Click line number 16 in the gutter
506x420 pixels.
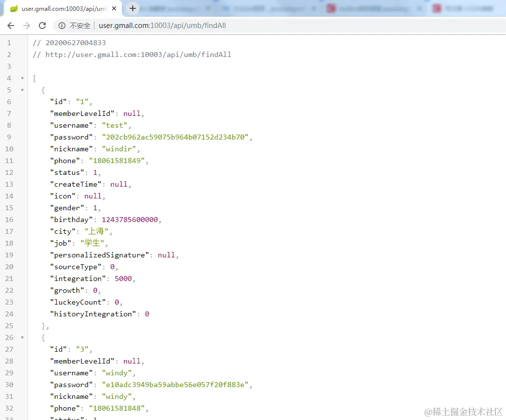(9, 220)
